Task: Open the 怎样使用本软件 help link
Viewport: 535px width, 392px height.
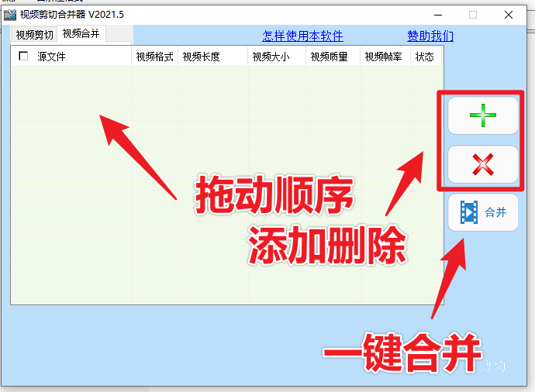Action: 302,36
